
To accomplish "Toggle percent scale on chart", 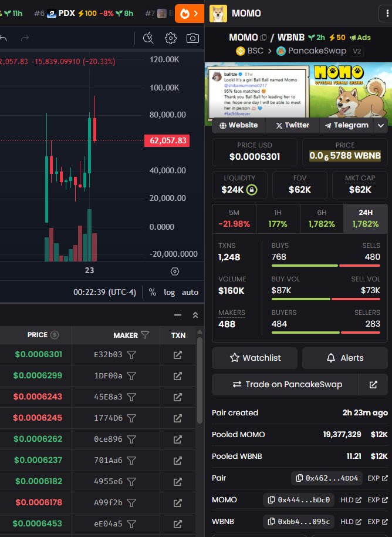I will (153, 292).
